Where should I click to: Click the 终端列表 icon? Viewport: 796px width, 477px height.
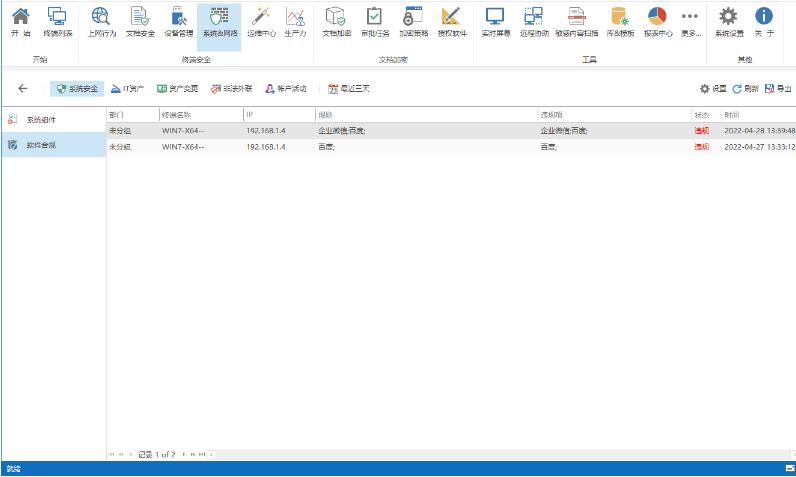(x=57, y=22)
